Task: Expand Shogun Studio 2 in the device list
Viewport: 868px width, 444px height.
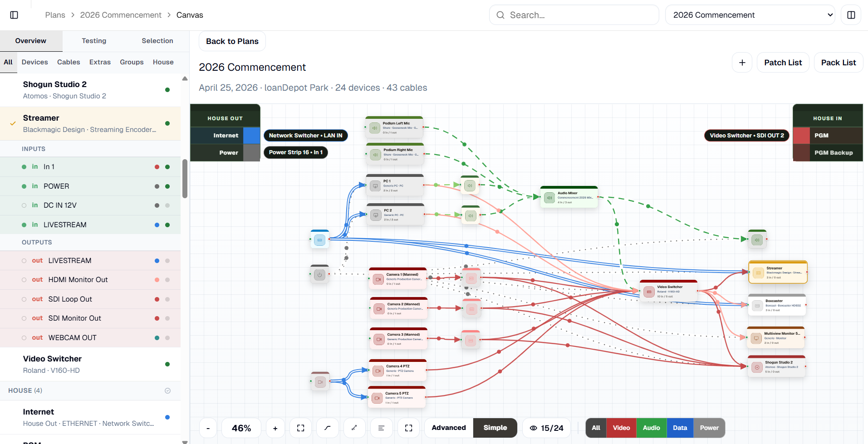Action: coord(90,90)
